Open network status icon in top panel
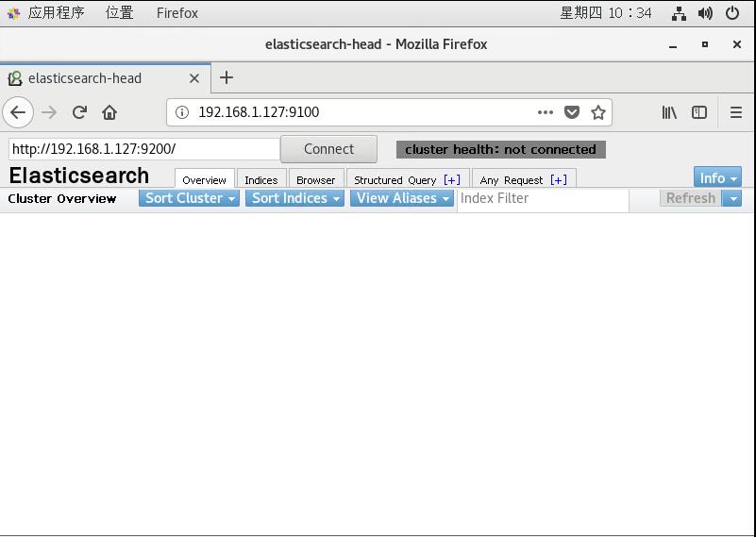The height and width of the screenshot is (537, 756). point(679,13)
